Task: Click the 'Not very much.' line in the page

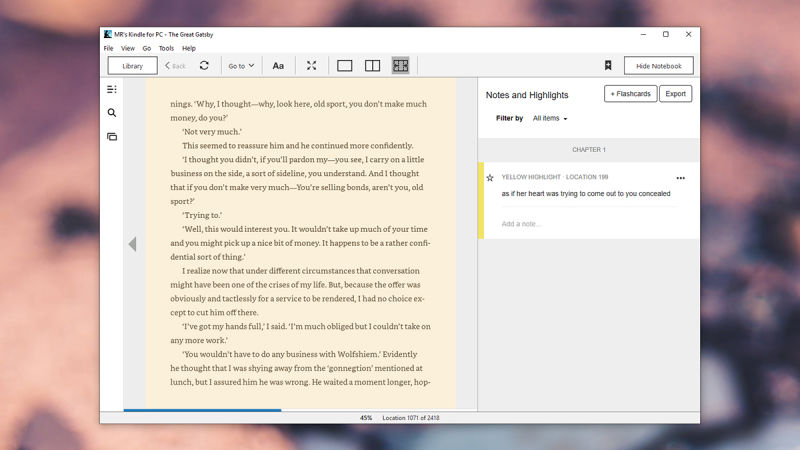Action: click(x=212, y=132)
